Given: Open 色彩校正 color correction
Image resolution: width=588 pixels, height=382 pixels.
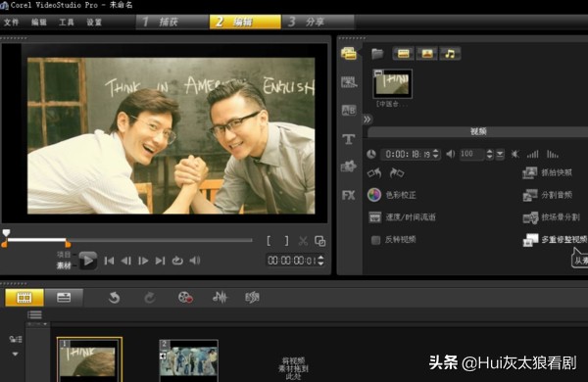Looking at the screenshot, I should point(392,195).
